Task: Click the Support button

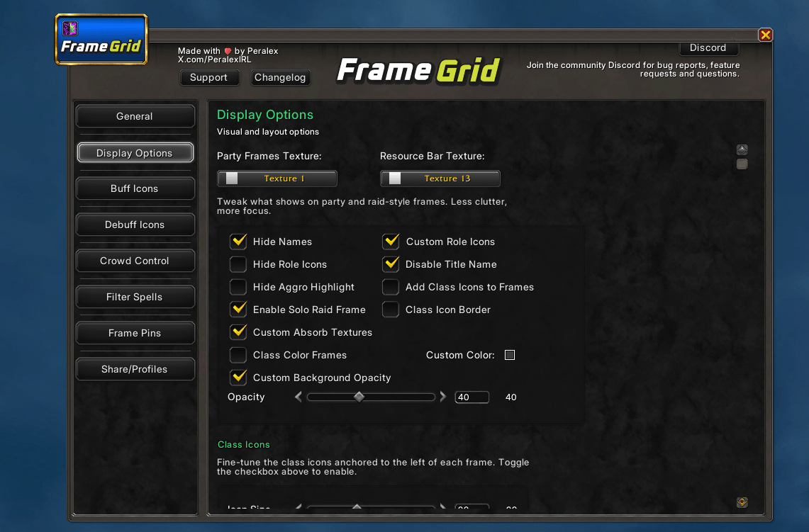Action: (x=209, y=77)
